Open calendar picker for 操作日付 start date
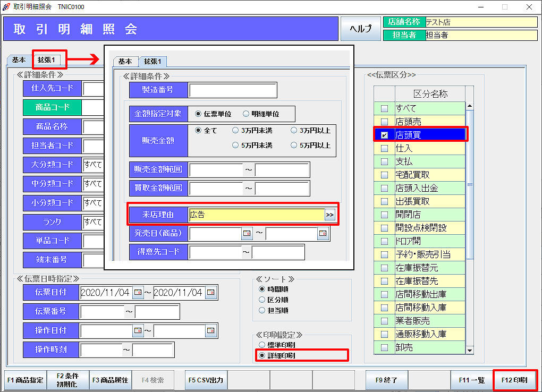 click(138, 330)
